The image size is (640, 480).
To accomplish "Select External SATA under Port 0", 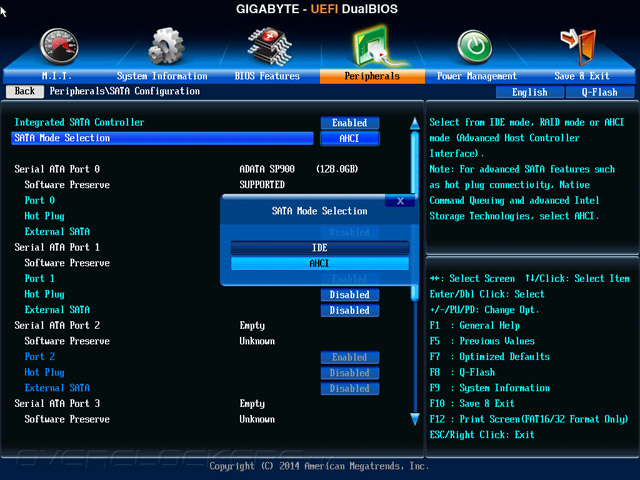I will 57,231.
